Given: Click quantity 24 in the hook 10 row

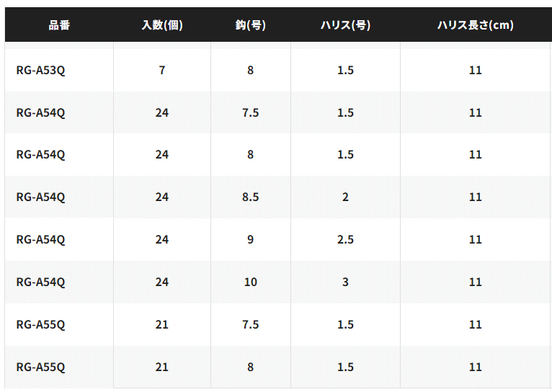Looking at the screenshot, I should click(x=162, y=282).
